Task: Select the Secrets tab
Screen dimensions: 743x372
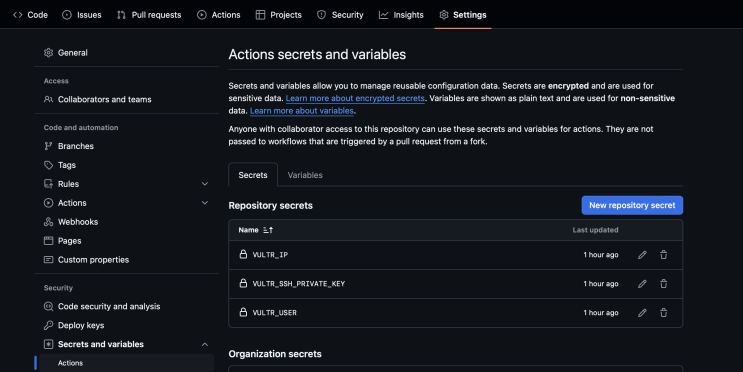Action: tap(253, 175)
